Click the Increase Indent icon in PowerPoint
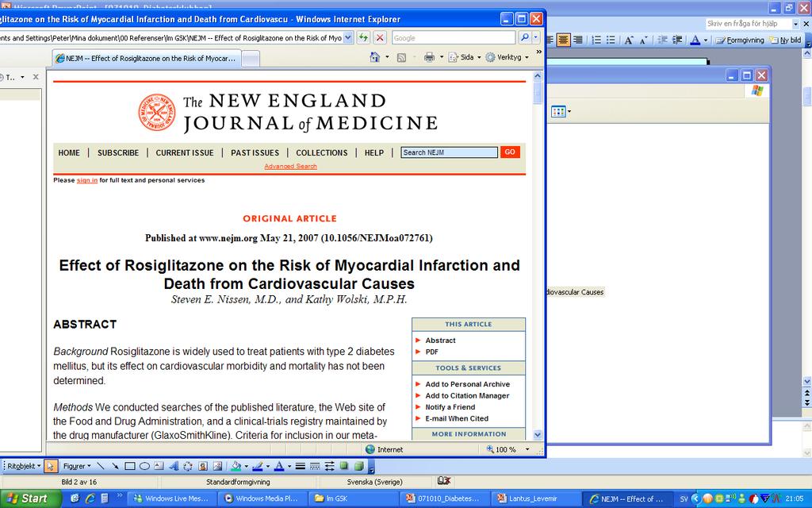Screen dimensions: 812x508 tap(677, 40)
